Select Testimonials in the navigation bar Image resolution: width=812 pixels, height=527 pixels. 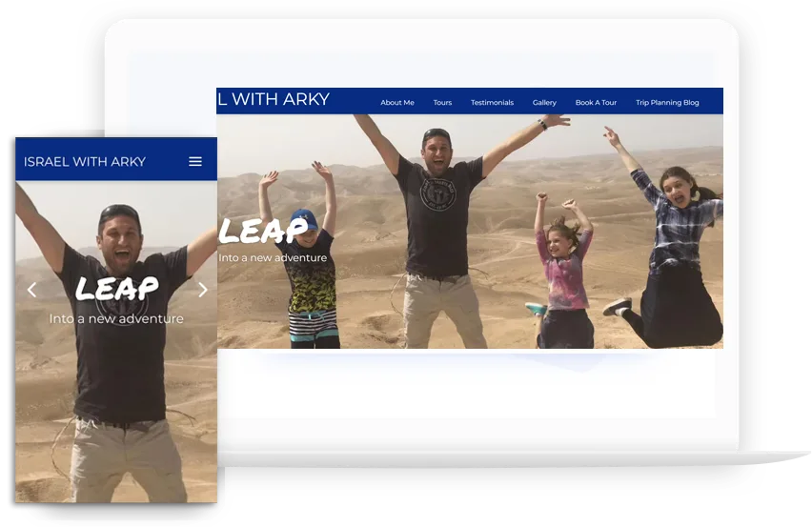tap(492, 103)
